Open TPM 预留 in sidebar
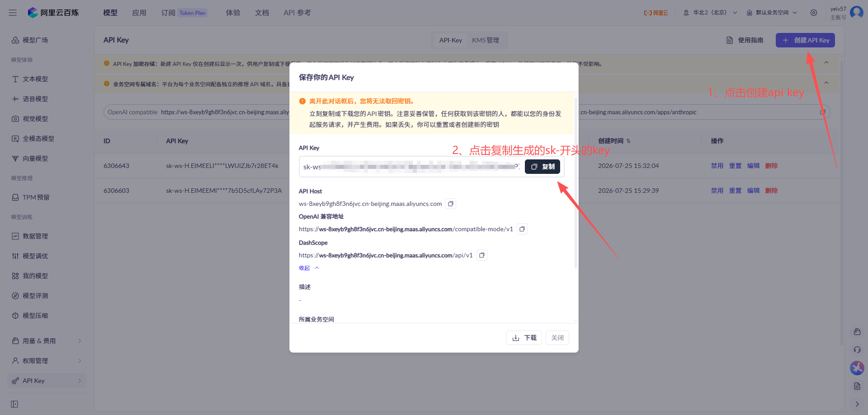The width and height of the screenshot is (868, 415). point(47,197)
